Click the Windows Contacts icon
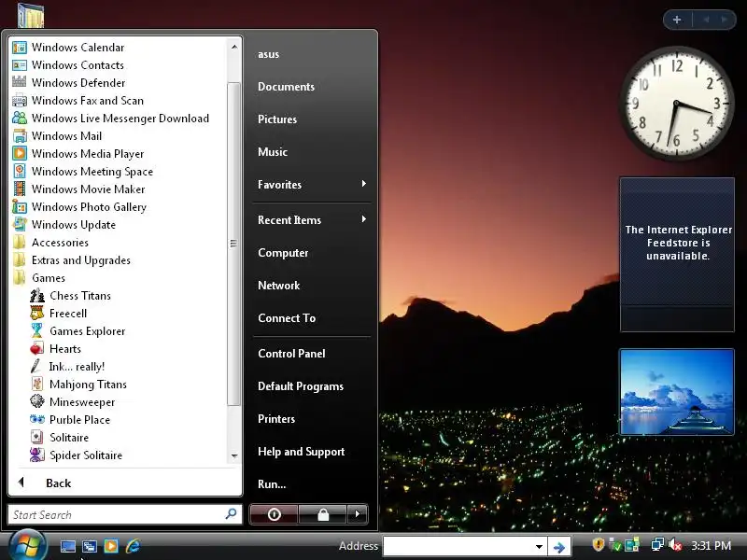747x560 pixels. point(20,65)
